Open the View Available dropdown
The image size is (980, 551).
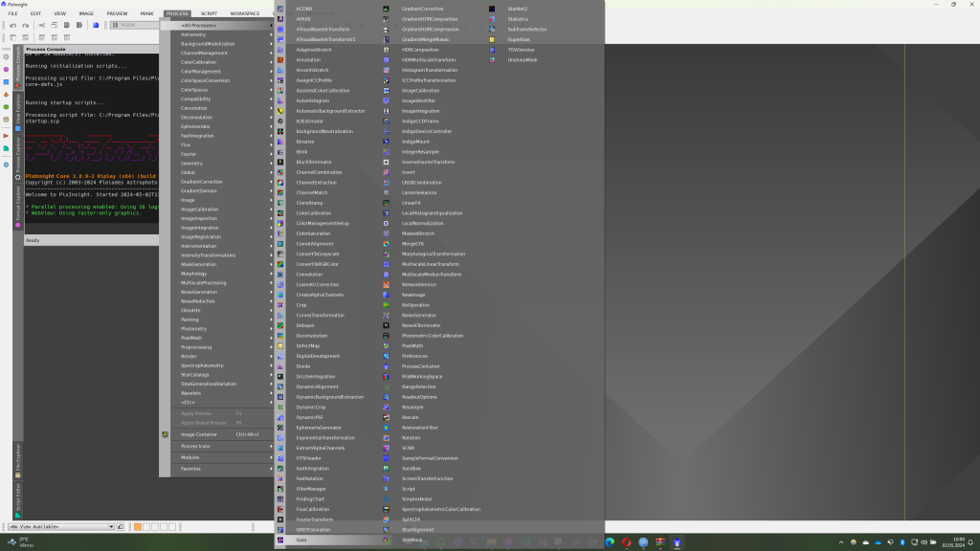point(58,525)
